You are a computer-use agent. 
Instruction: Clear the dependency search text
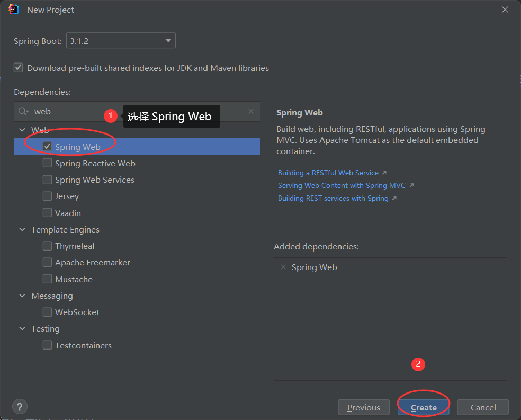[x=251, y=111]
